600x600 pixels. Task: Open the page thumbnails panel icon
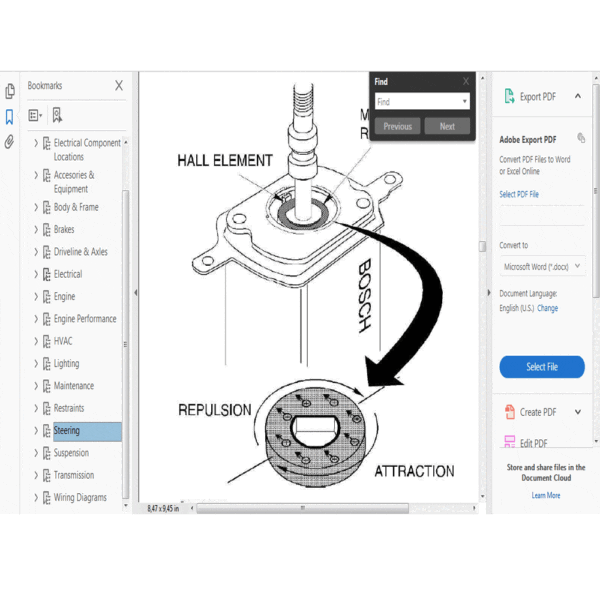pyautogui.click(x=10, y=91)
